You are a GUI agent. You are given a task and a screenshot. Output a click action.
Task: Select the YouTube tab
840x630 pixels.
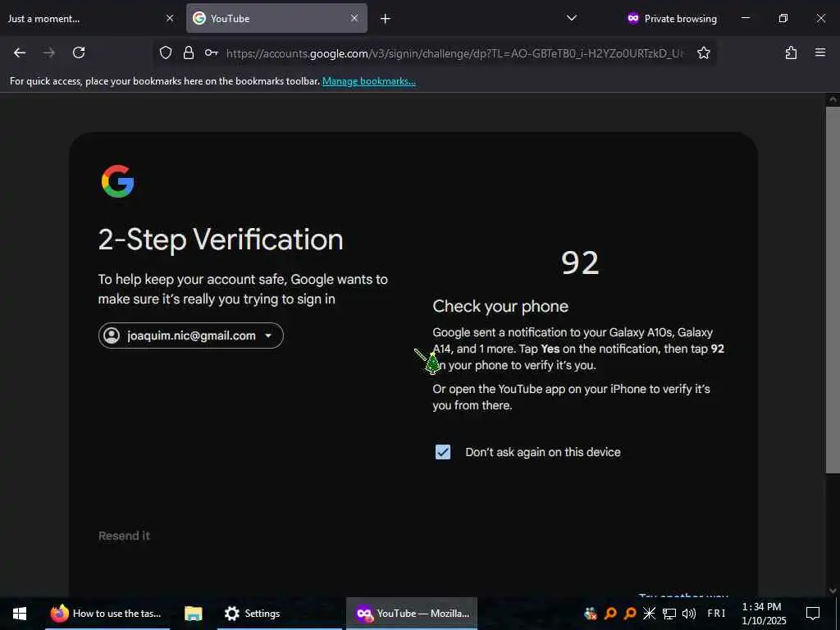tap(276, 18)
